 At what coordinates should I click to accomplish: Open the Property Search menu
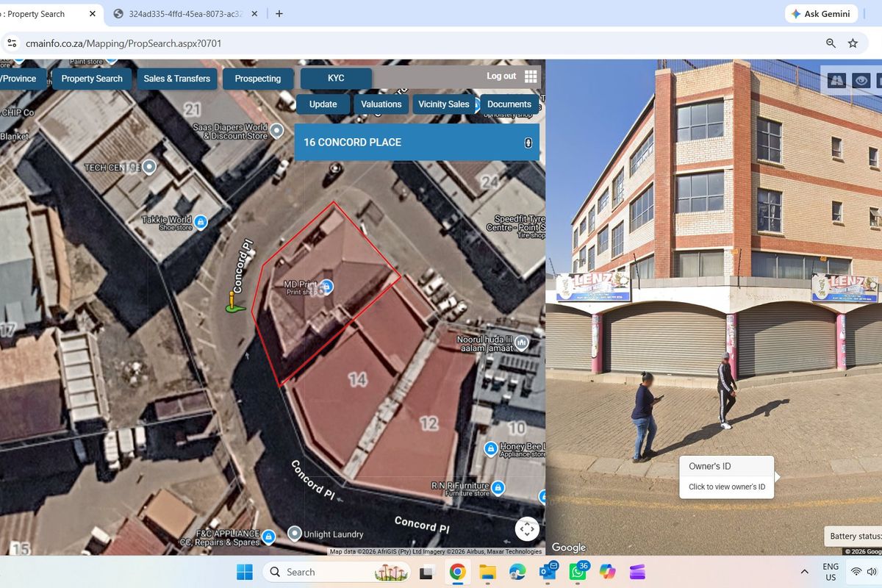92,79
